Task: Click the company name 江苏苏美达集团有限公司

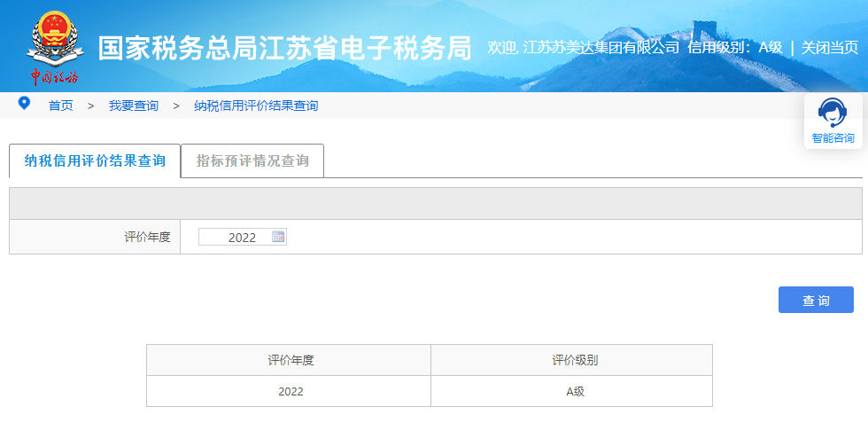Action: point(601,48)
